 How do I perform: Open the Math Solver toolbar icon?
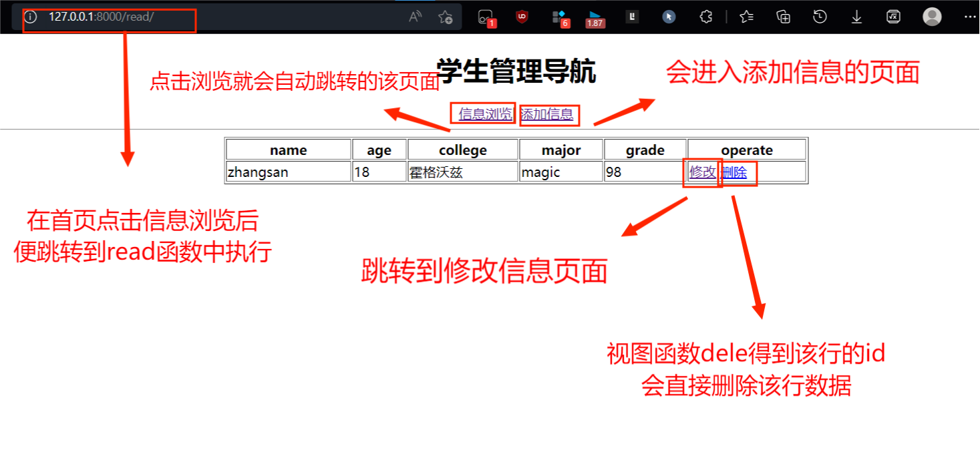(x=893, y=16)
